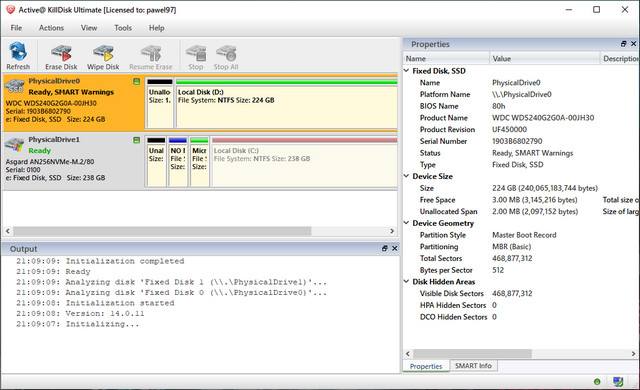Select the DCO Hidden Sectors row
The image size is (640, 390).
(521, 317)
